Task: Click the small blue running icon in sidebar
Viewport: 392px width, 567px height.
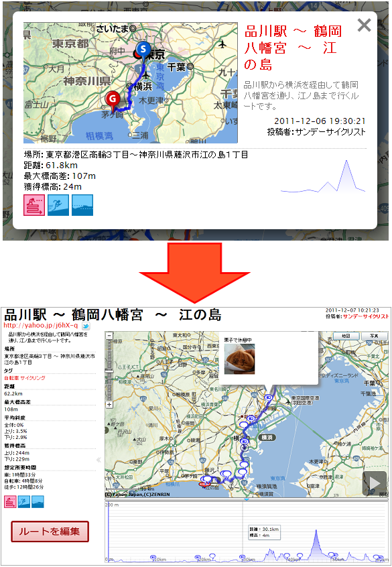Action: 24,502
